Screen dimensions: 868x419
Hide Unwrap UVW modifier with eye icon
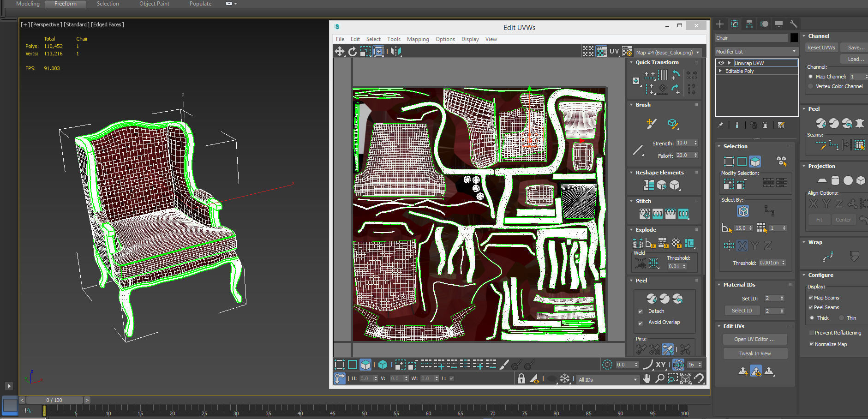[x=721, y=63]
